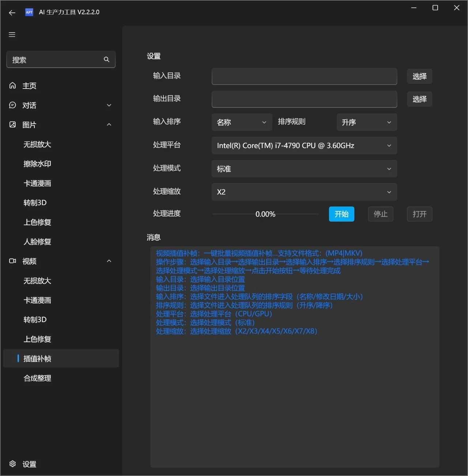
Task: Open the 处理平台 CPU dropdown
Action: [x=304, y=146]
